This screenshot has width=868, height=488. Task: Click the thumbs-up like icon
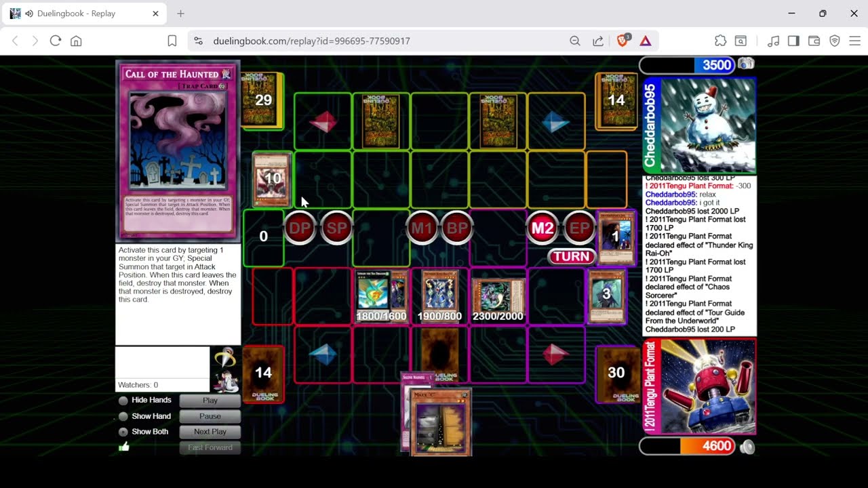[x=124, y=447]
